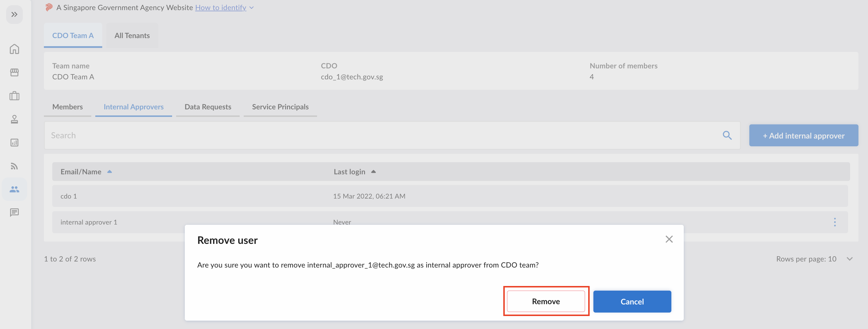Open the Home icon in sidebar
Image resolution: width=868 pixels, height=329 pixels.
point(14,49)
